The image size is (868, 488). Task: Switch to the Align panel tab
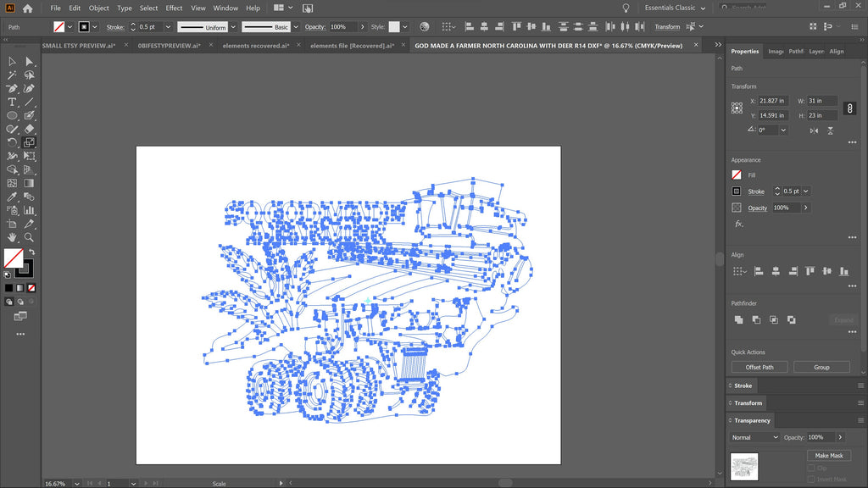point(837,51)
